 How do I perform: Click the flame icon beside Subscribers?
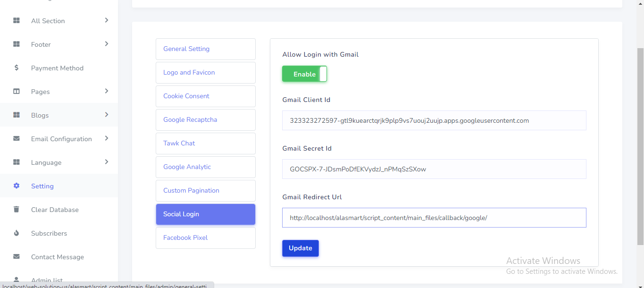(x=17, y=233)
